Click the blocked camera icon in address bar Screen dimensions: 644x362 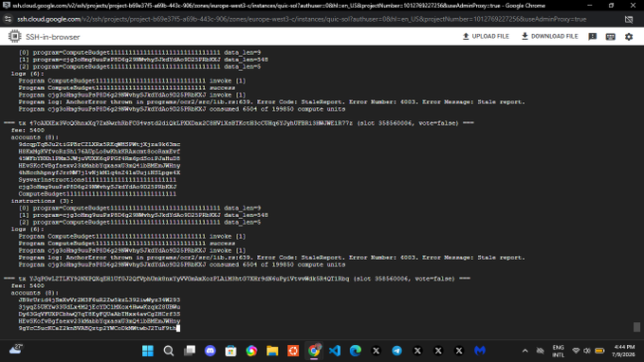click(629, 19)
